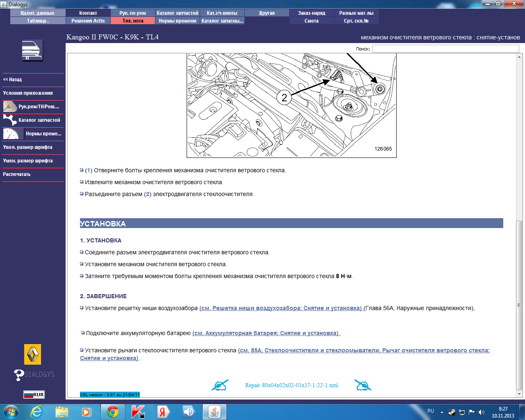
Task: Click the action center flag tray icon
Action: pyautogui.click(x=472, y=412)
